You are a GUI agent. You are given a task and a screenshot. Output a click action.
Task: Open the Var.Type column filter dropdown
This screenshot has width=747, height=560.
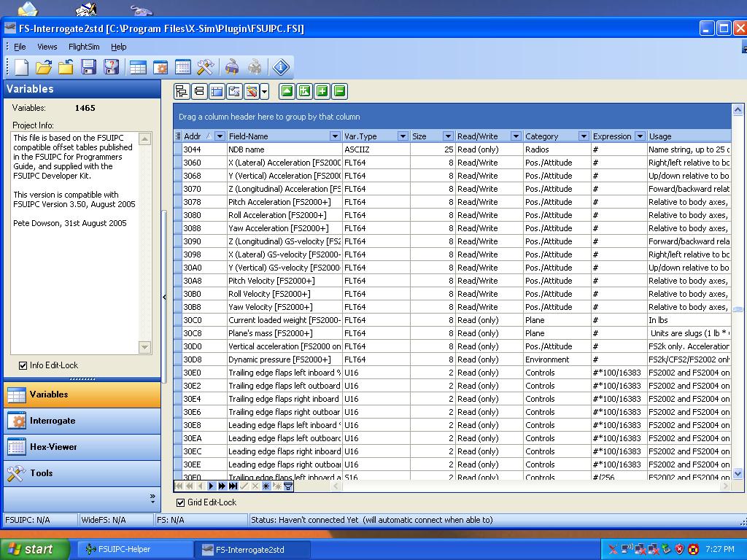pos(403,136)
